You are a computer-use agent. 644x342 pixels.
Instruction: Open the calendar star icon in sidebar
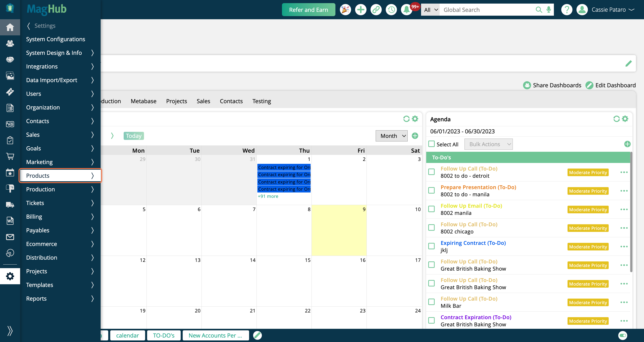point(10,172)
